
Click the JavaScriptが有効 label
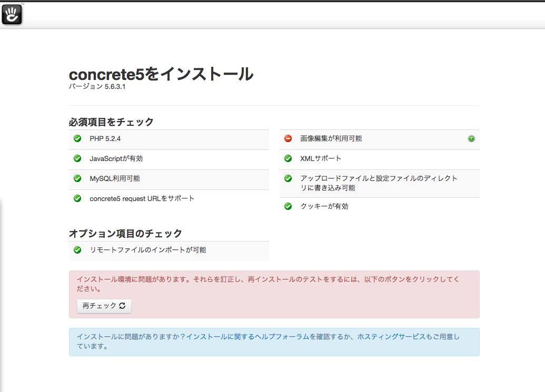116,159
